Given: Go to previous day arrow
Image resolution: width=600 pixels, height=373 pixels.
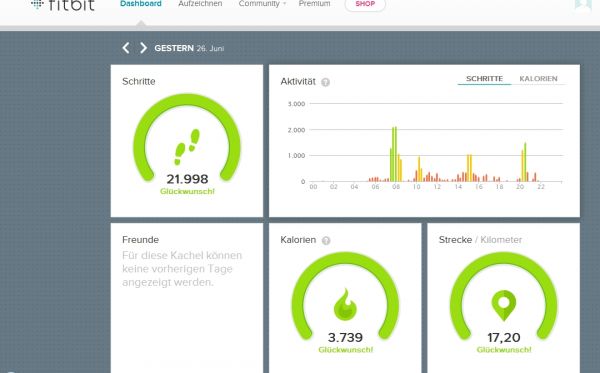Looking at the screenshot, I should [126, 48].
